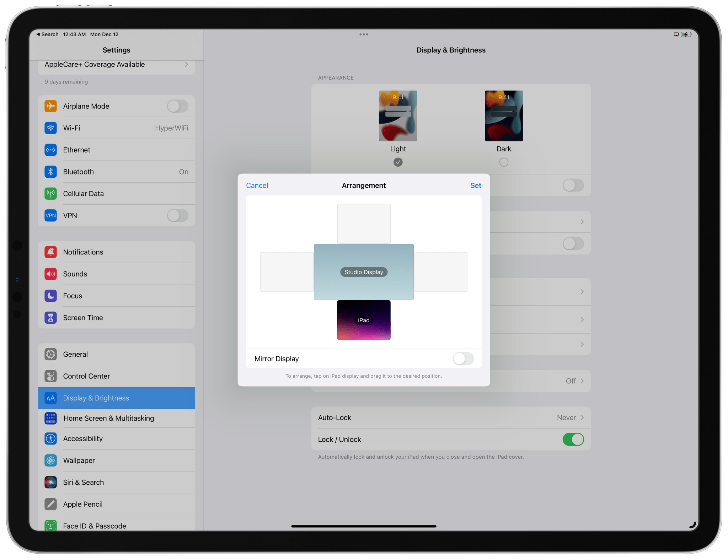728x560 pixels.
Task: Open AppleCare+ Coverage Available chevron
Action: click(x=186, y=64)
